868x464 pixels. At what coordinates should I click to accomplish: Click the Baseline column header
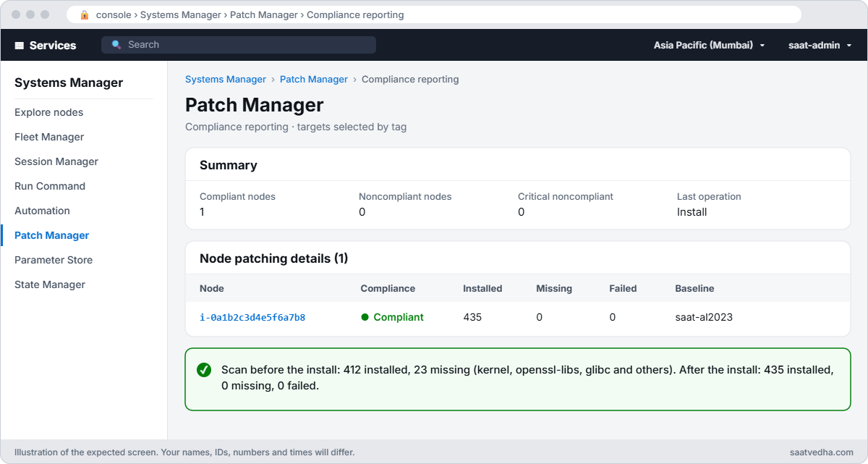[x=694, y=288]
